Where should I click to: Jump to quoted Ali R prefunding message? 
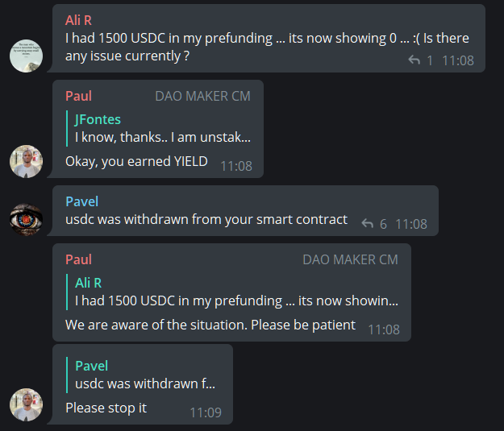(x=235, y=292)
